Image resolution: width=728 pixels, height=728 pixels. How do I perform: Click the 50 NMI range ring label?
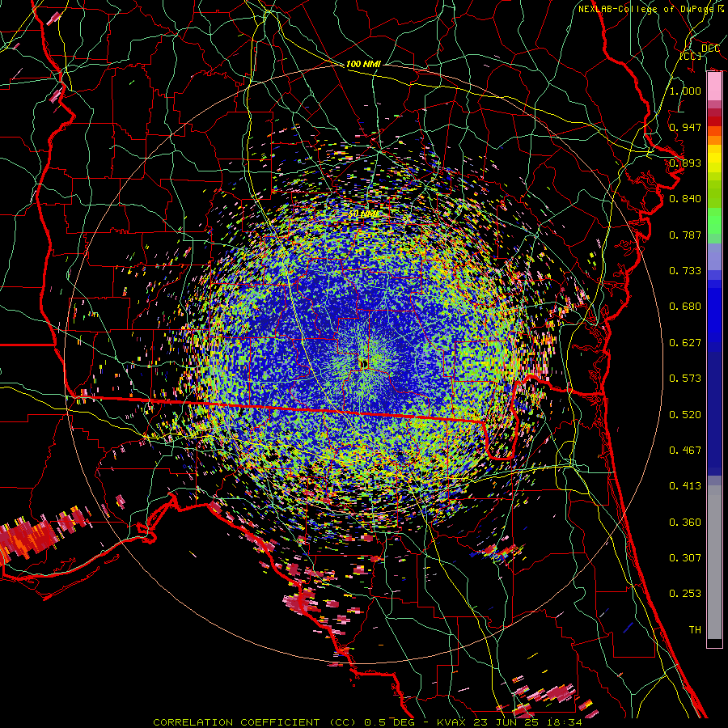point(363,214)
